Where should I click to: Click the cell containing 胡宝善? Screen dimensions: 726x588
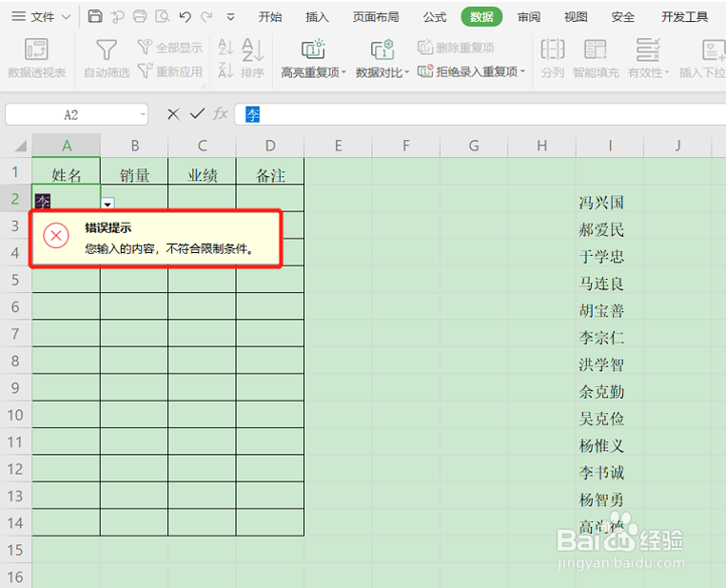pos(610,306)
